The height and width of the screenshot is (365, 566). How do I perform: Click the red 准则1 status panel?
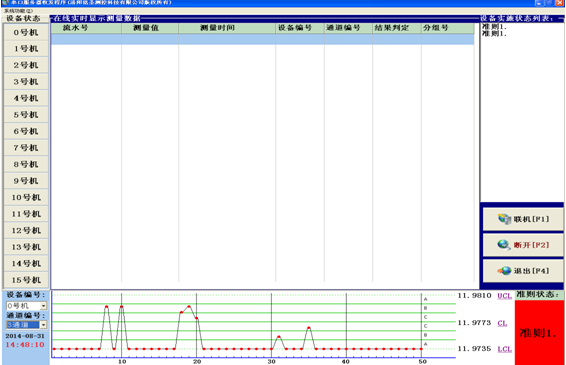click(x=539, y=332)
